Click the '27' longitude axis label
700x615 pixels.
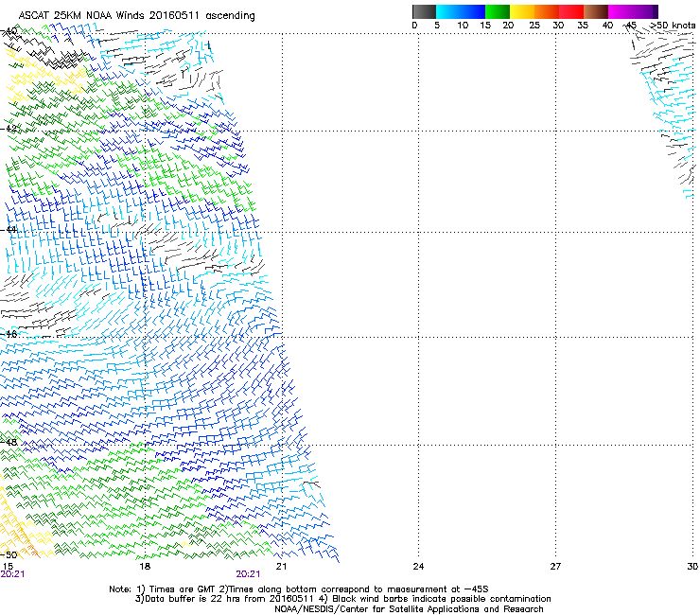[x=555, y=567]
